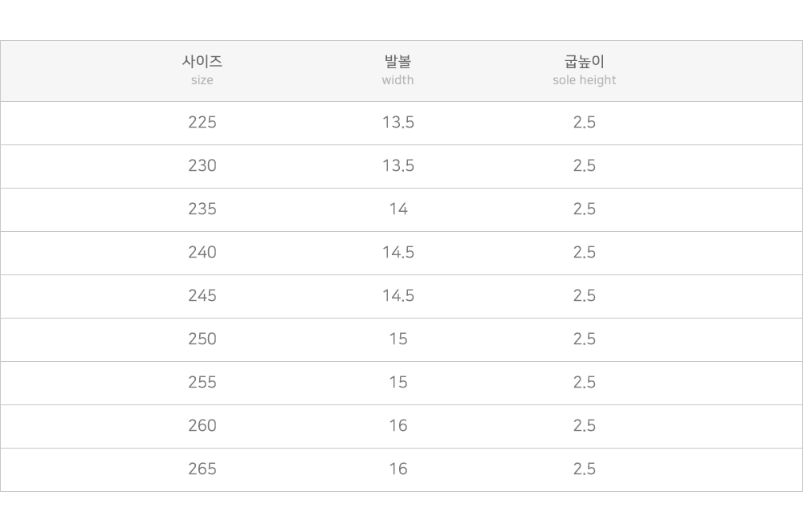This screenshot has height=532, width=803.
Task: Select size 265 cell
Action: pos(202,469)
